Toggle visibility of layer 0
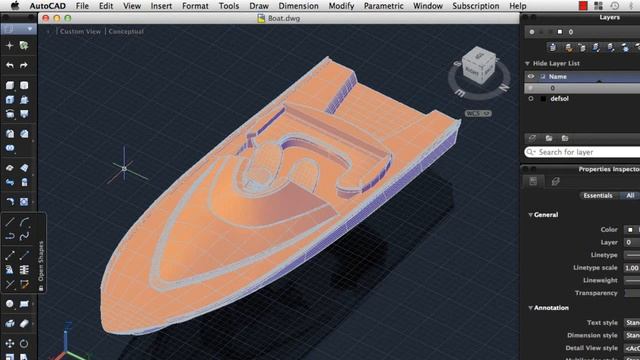Viewport: 640px width, 360px height. click(531, 88)
